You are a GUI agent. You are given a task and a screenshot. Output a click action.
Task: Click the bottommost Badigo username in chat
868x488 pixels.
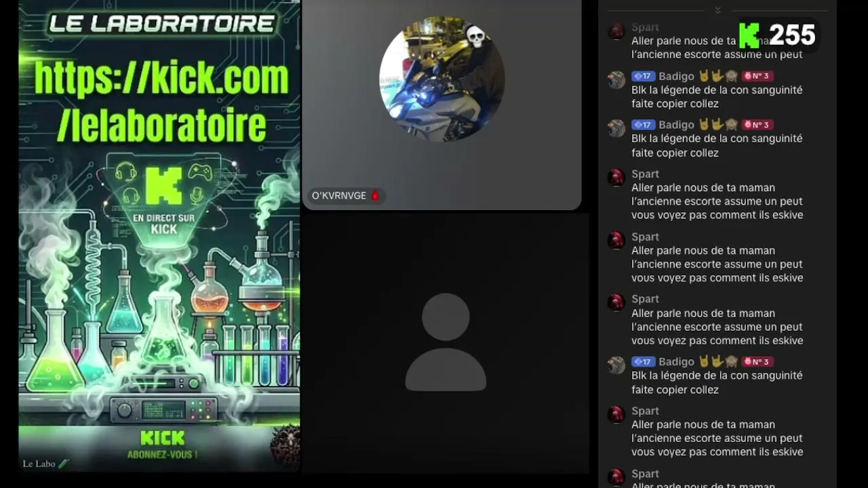pyautogui.click(x=675, y=361)
